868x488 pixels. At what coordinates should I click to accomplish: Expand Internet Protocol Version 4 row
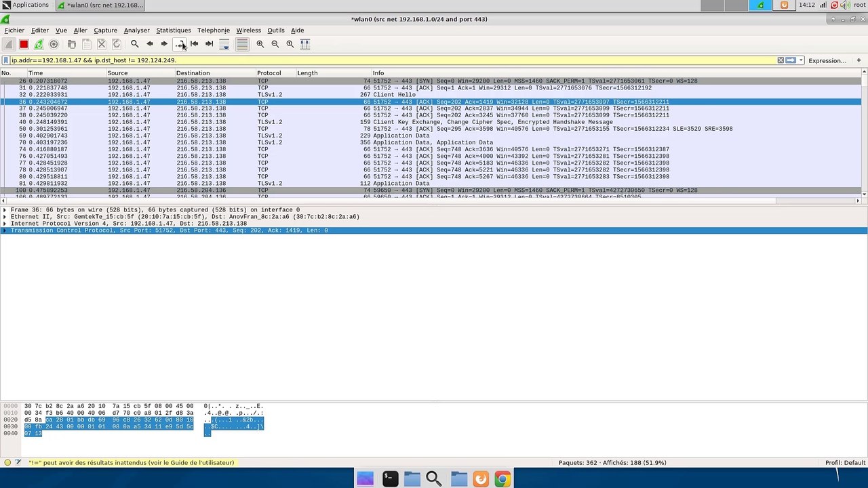click(5, 224)
